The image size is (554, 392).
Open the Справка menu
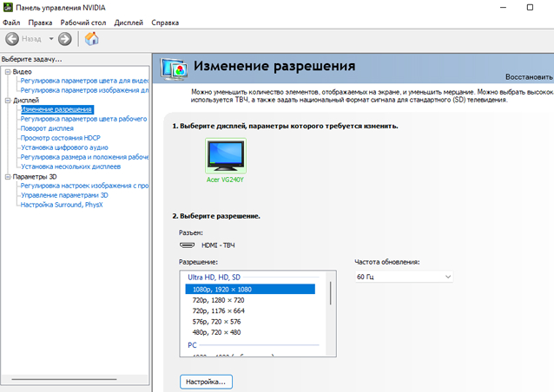tap(165, 23)
